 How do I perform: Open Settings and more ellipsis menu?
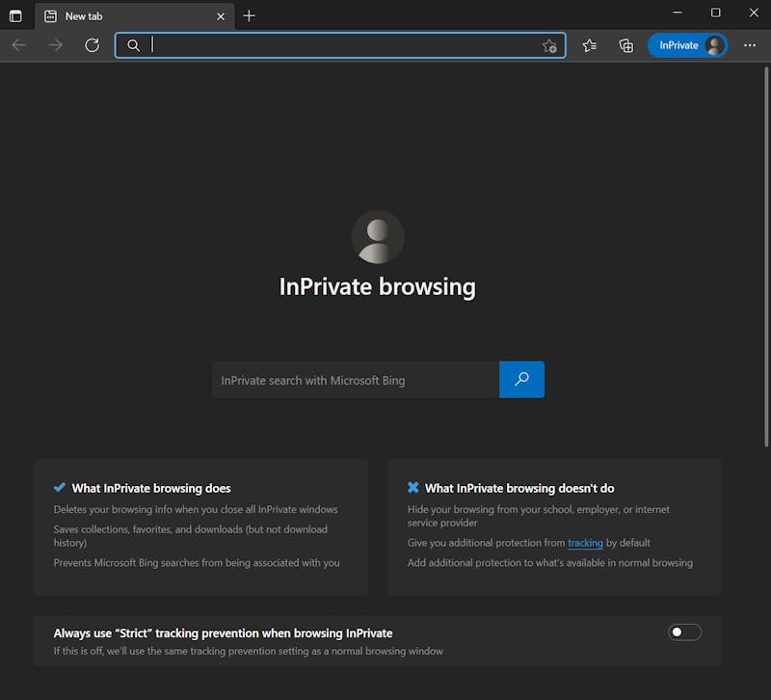(x=750, y=45)
